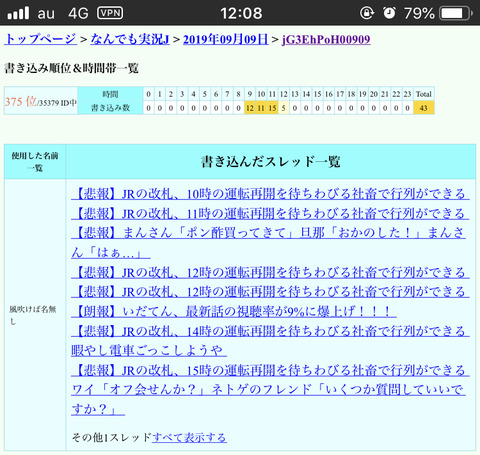Click the hour 6 header cell
The width and height of the screenshot is (480, 455).
216,94
